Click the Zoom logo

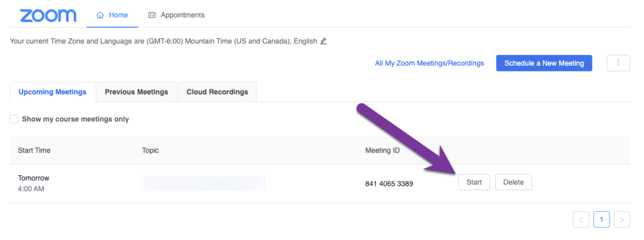(x=48, y=15)
